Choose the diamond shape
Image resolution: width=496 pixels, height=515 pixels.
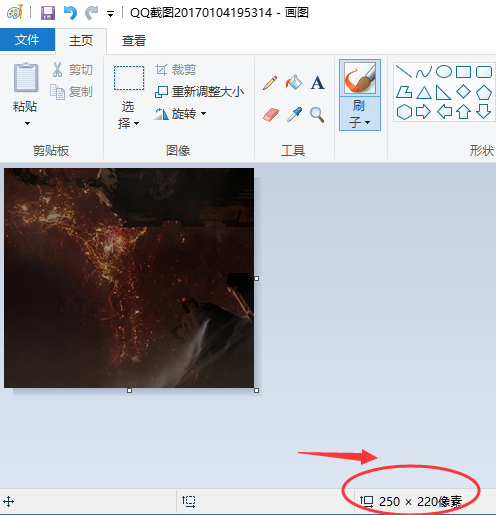(x=463, y=92)
